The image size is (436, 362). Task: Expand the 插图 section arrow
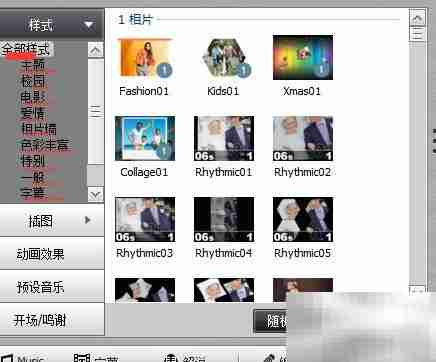[88, 220]
